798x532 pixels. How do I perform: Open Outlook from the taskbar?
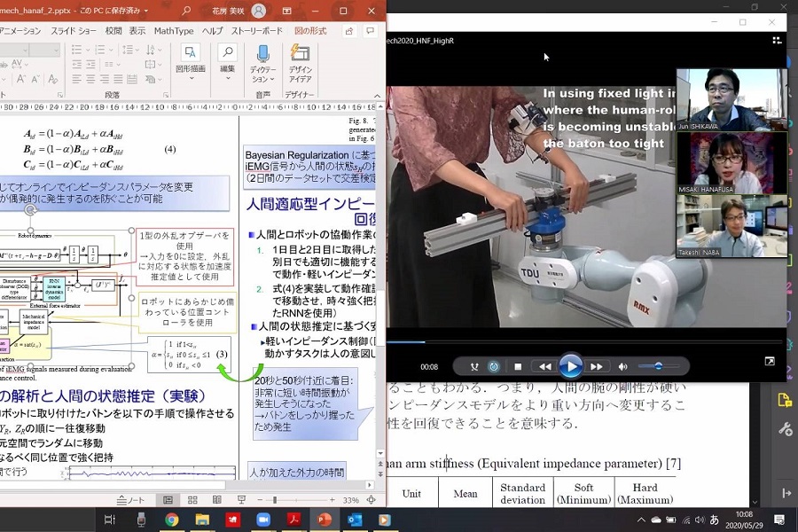pos(355,520)
